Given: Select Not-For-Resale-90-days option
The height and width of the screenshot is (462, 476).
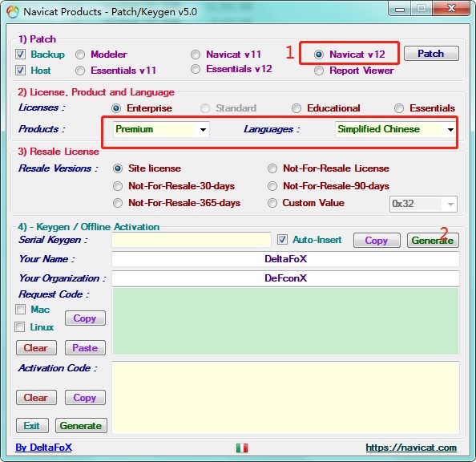Looking at the screenshot, I should click(272, 186).
